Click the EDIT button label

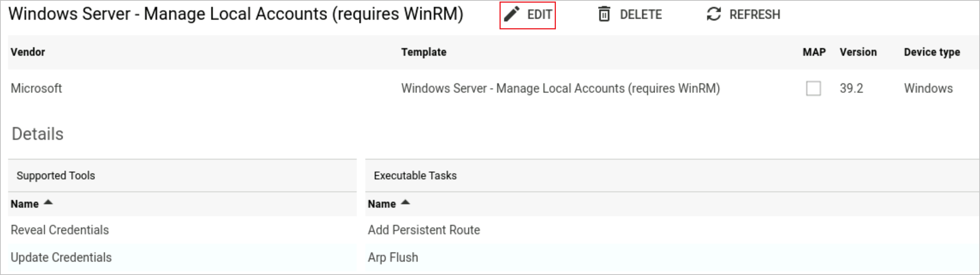[x=539, y=14]
